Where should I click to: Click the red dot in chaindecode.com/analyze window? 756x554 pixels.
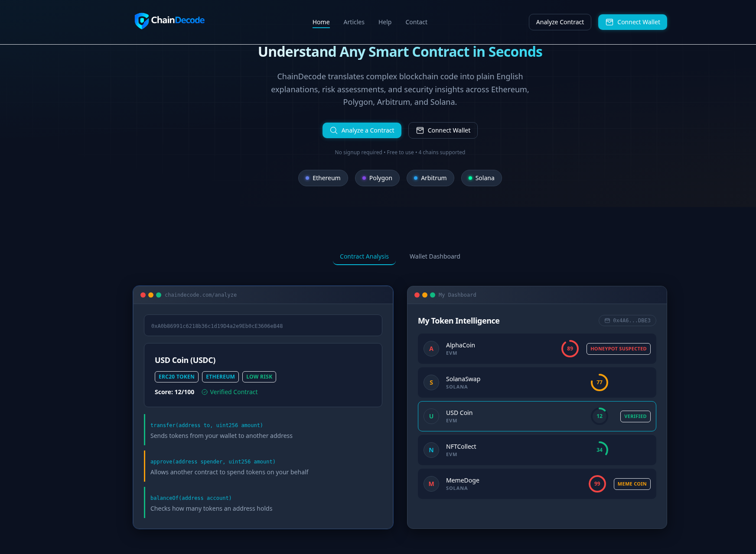click(143, 295)
